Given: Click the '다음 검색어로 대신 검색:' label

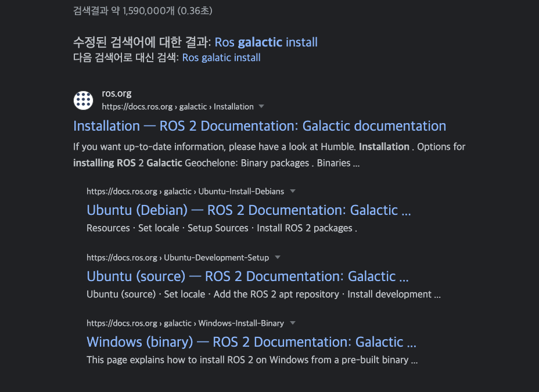Looking at the screenshot, I should [x=126, y=57].
